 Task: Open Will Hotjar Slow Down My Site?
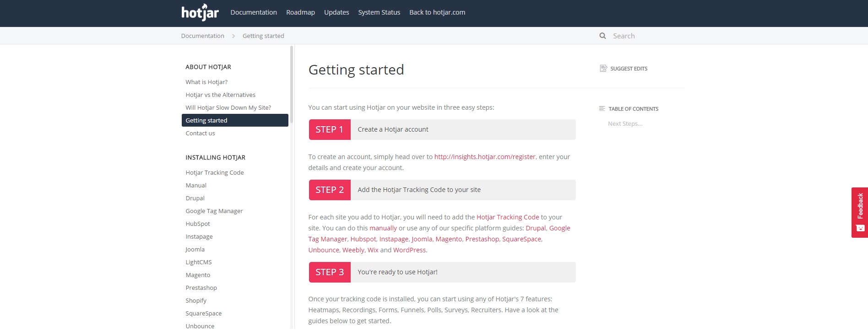click(228, 107)
